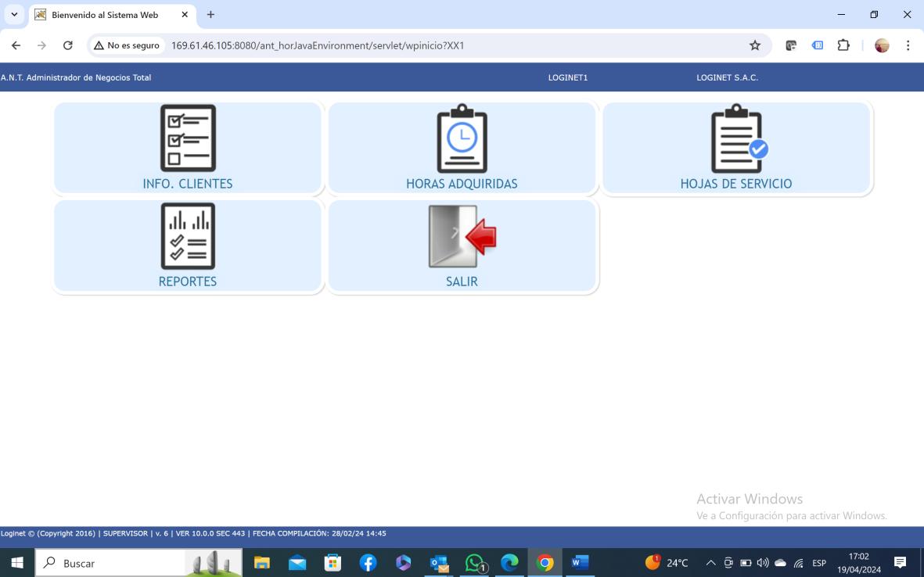Click the OneDrive cloud tray icon
Image resolution: width=924 pixels, height=577 pixels.
click(780, 563)
